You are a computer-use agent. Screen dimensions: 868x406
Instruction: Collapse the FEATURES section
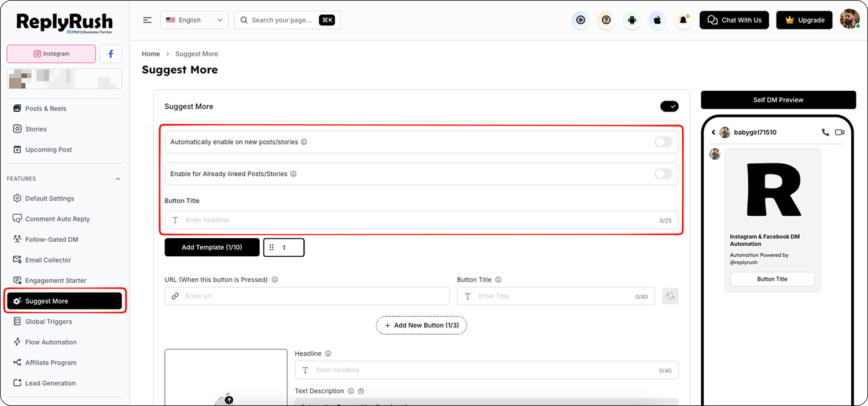(x=118, y=179)
